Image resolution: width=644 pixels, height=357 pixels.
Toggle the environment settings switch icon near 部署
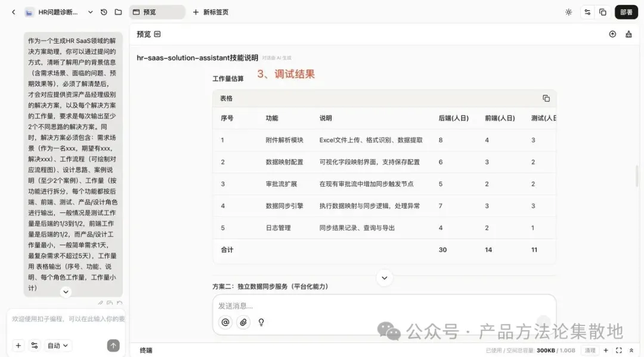(x=587, y=12)
